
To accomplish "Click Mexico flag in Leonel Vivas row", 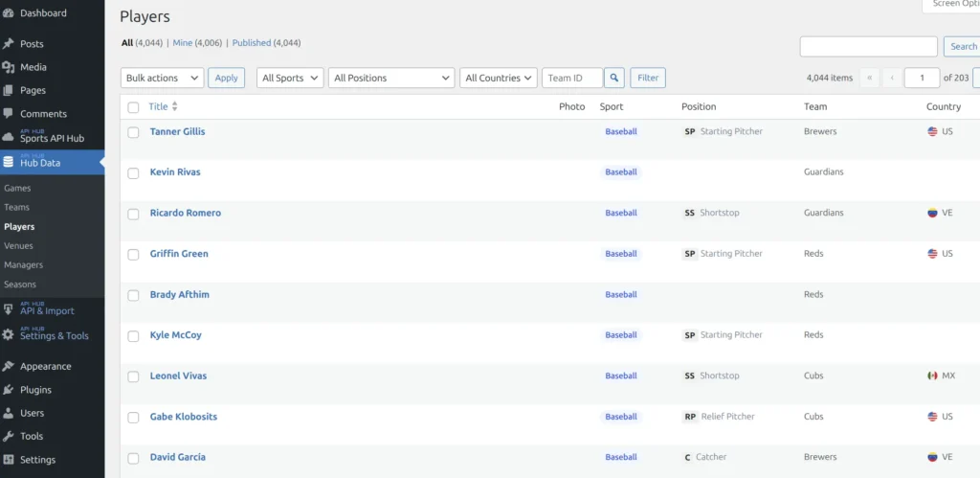I will pyautogui.click(x=932, y=376).
